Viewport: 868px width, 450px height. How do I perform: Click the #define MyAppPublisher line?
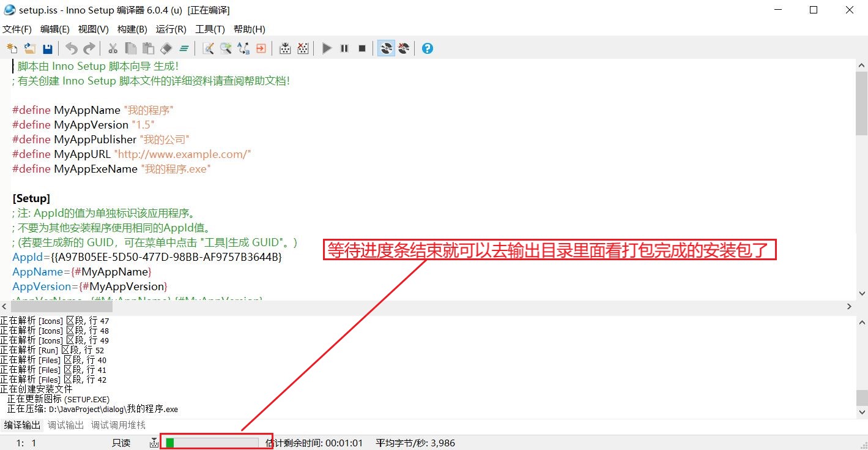(x=101, y=140)
